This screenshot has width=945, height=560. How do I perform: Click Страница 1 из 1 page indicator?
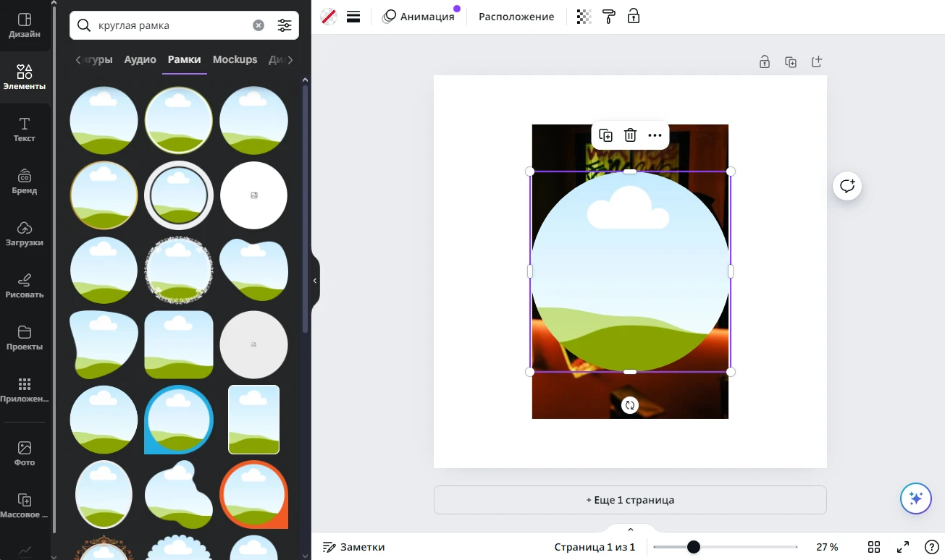tap(595, 547)
